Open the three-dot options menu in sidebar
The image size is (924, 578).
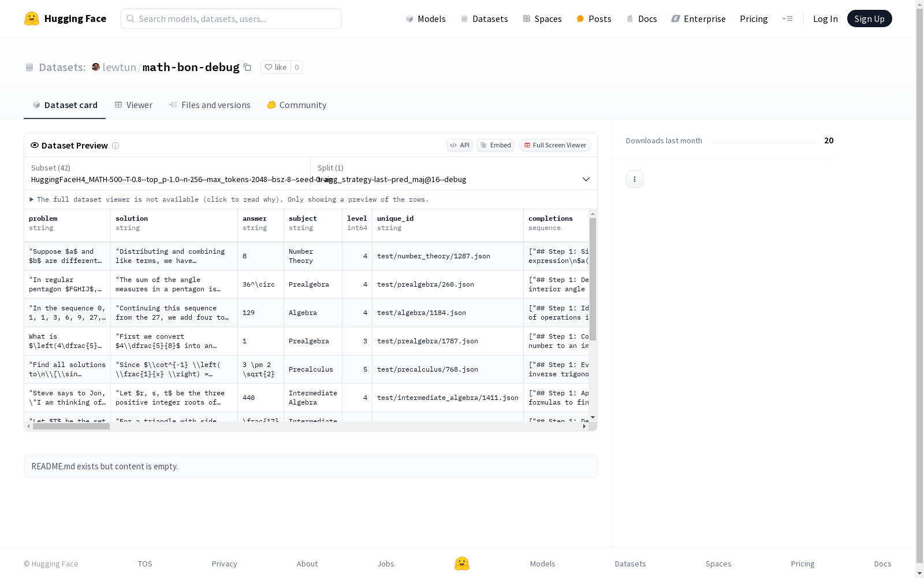[635, 179]
